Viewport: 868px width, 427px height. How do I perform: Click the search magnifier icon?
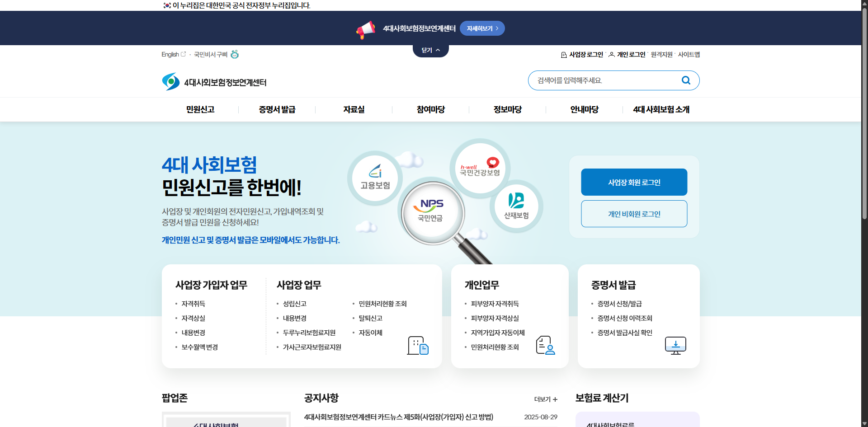click(x=685, y=80)
